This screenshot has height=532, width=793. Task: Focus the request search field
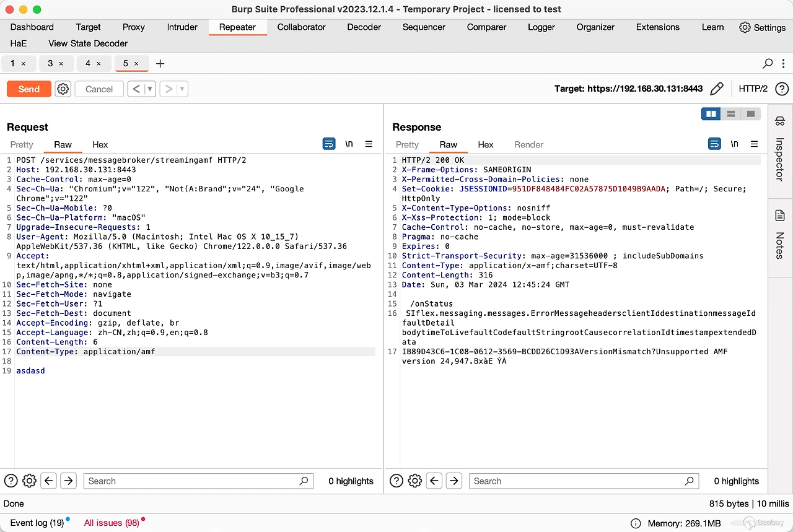[x=198, y=481]
